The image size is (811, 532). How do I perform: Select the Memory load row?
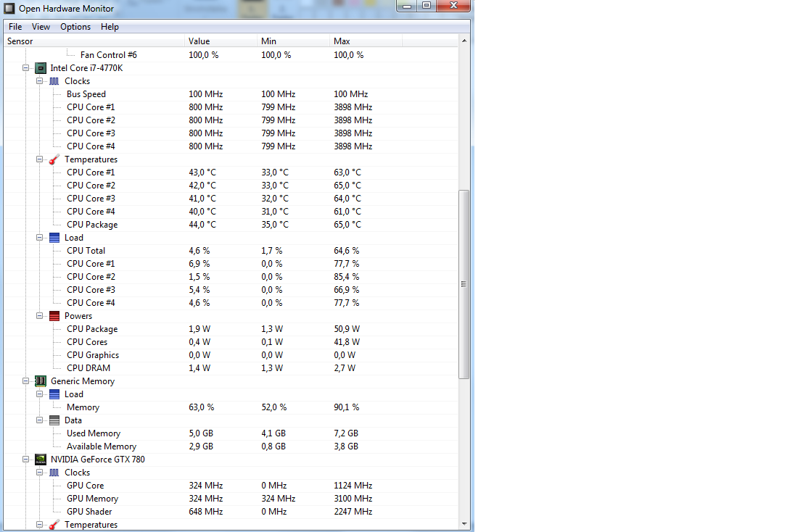pyautogui.click(x=231, y=407)
